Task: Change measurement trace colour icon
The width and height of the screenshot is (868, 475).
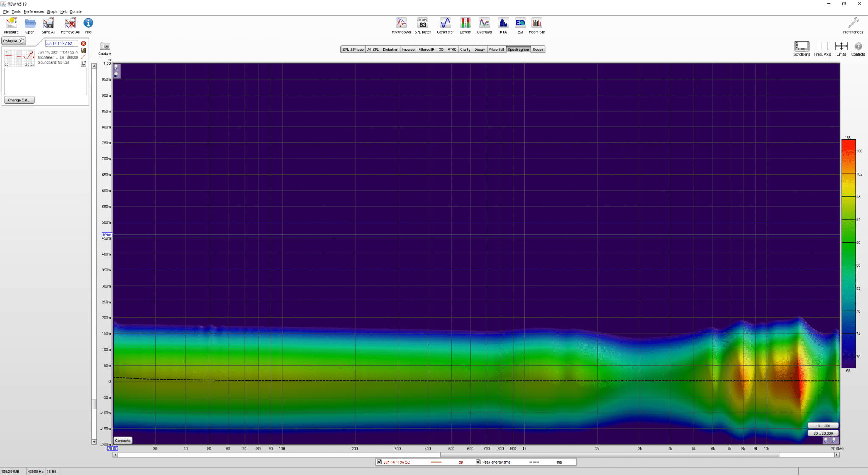Action: click(x=83, y=50)
